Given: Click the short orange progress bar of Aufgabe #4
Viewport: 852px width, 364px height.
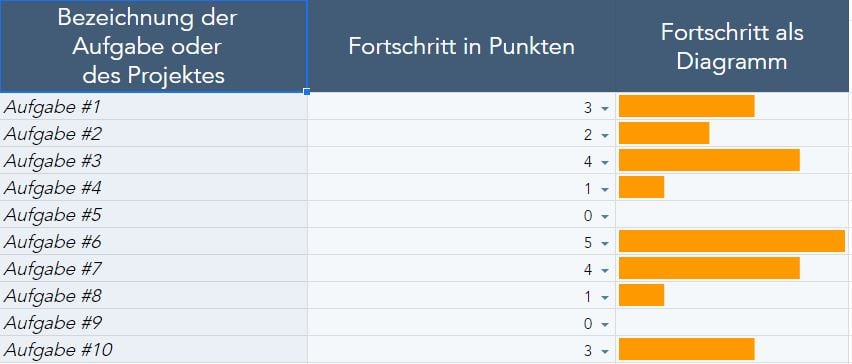Looking at the screenshot, I should tap(641, 187).
